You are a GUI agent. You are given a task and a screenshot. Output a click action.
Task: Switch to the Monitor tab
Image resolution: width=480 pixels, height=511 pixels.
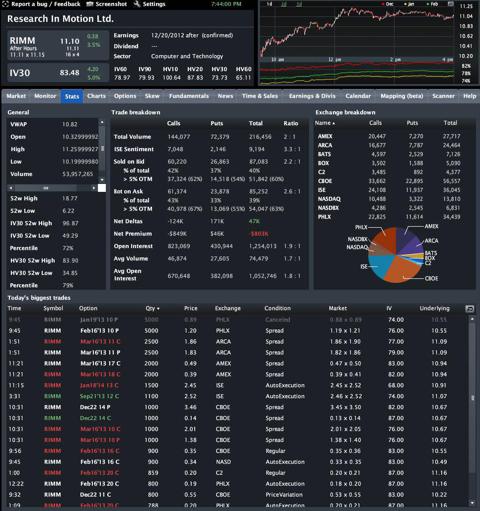click(x=45, y=96)
